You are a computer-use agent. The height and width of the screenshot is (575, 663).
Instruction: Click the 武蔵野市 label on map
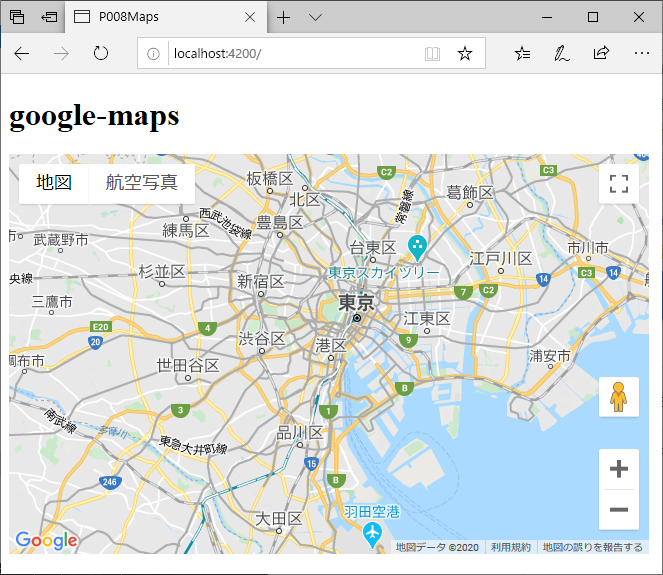tap(61, 240)
